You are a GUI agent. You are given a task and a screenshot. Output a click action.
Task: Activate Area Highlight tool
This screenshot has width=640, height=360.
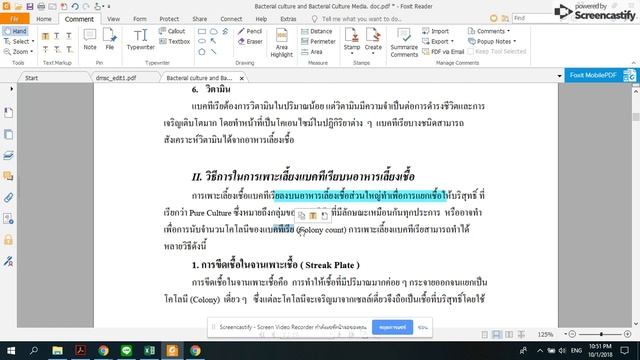282,42
